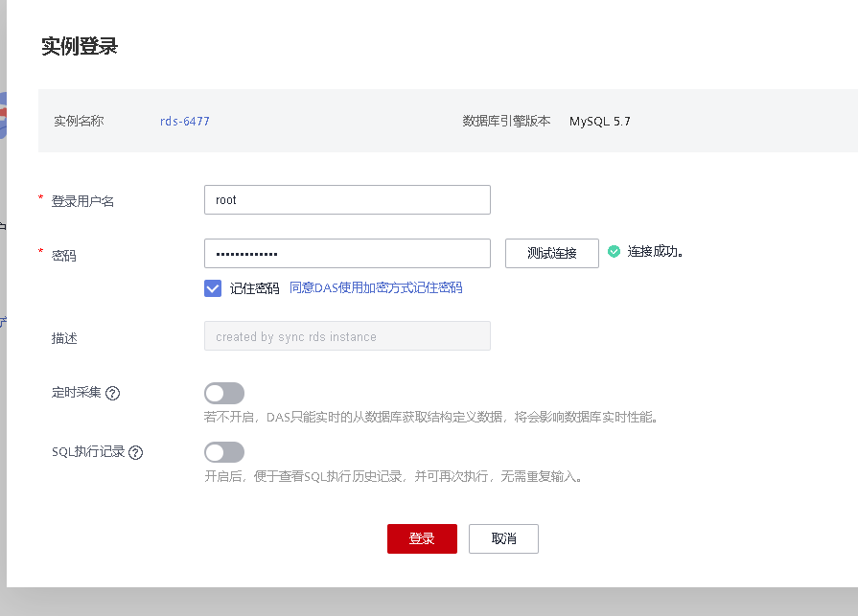Click the help icon beside 定时采集
The width and height of the screenshot is (858, 616).
(113, 393)
